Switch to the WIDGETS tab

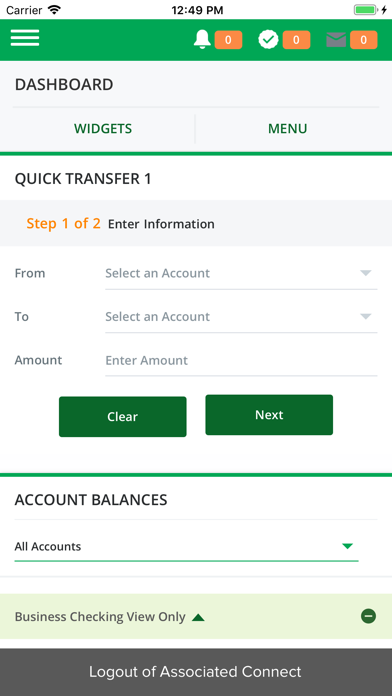(x=103, y=129)
